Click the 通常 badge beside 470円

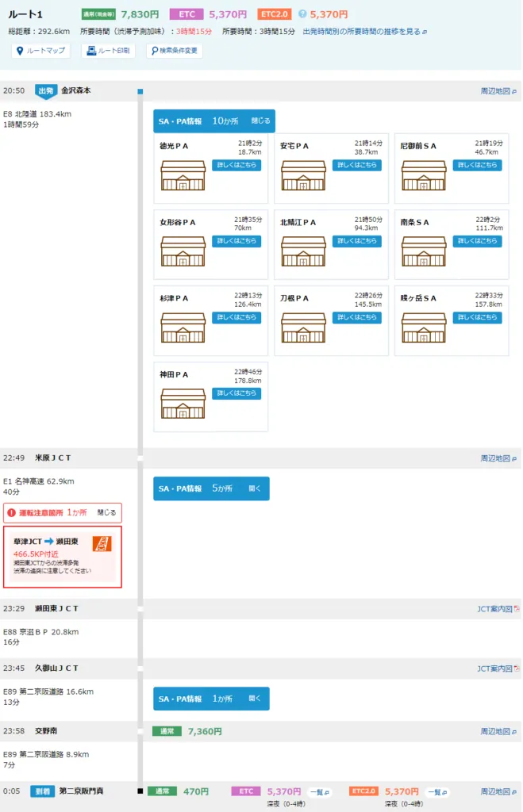point(162,791)
